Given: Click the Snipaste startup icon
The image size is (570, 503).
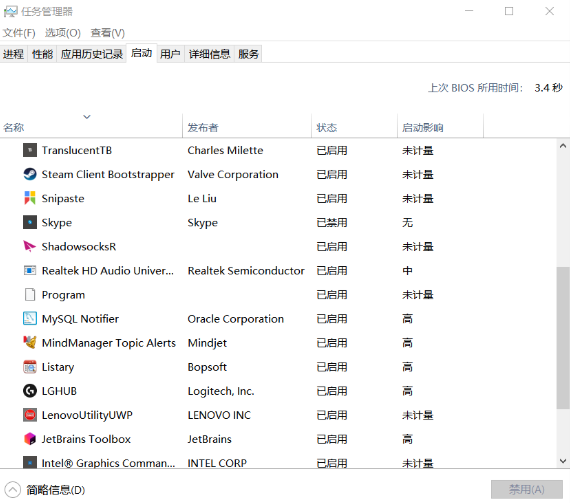Looking at the screenshot, I should pos(30,198).
